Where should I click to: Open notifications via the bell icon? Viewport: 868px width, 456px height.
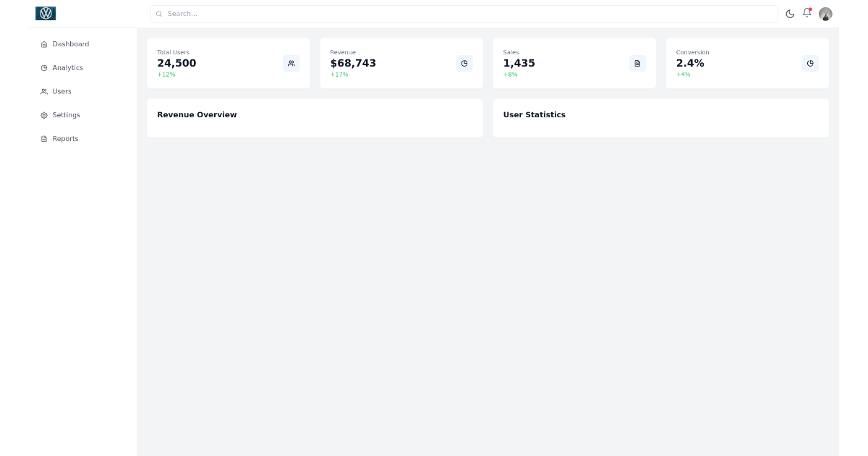click(x=807, y=14)
